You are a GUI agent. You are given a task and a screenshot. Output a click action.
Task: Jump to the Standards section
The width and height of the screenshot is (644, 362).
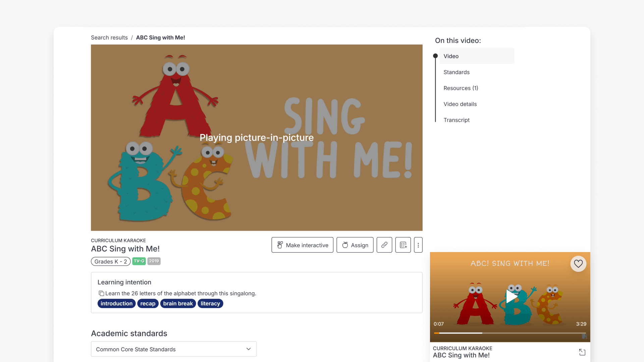tap(457, 72)
